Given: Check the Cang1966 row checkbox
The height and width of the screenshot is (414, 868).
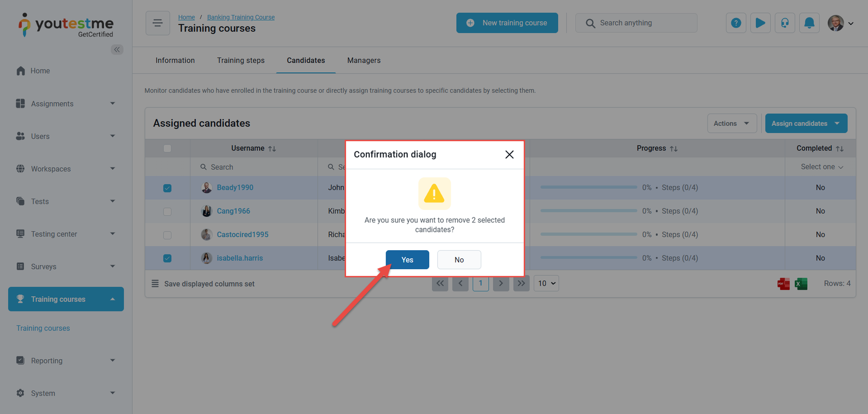Looking at the screenshot, I should click(x=167, y=212).
